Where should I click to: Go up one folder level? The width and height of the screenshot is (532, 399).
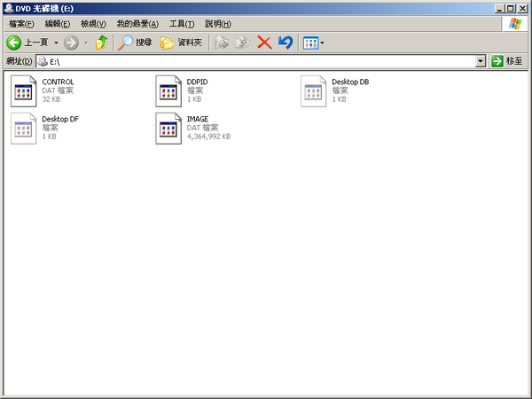(x=101, y=43)
